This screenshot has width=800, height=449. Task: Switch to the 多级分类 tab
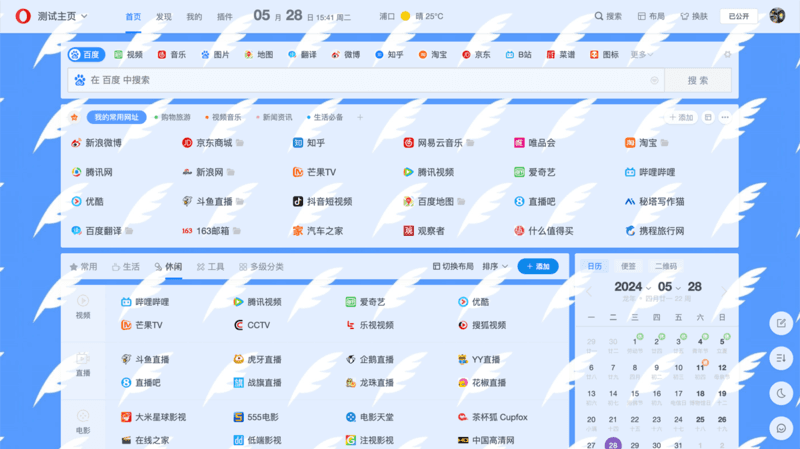tap(261, 266)
